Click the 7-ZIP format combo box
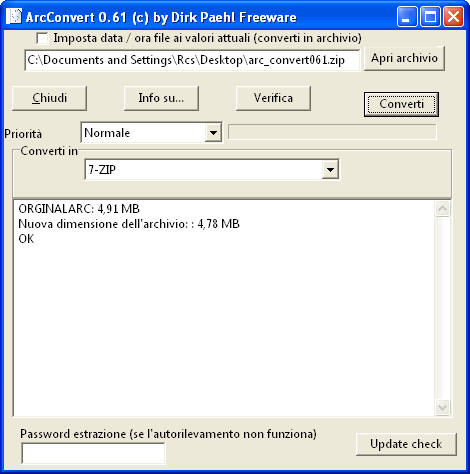The height and width of the screenshot is (474, 470). point(212,170)
